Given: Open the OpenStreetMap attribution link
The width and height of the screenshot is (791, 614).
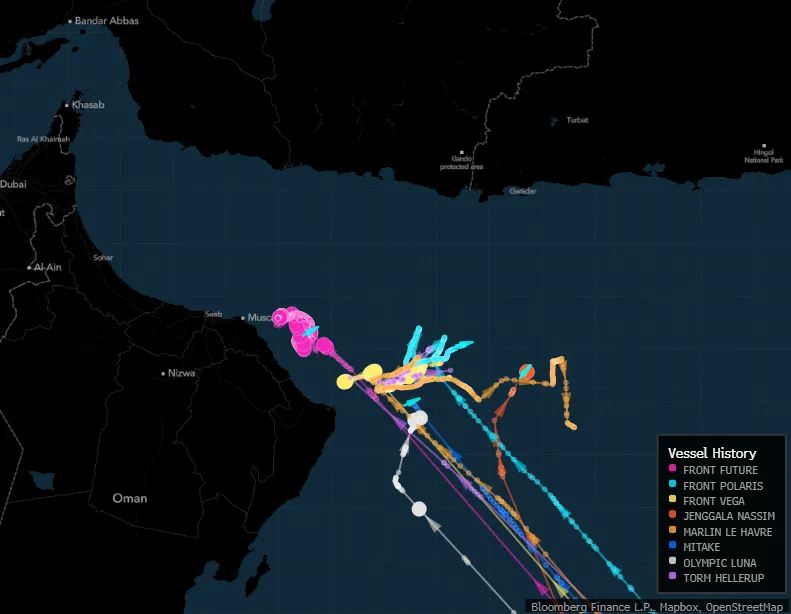Looking at the screenshot, I should 744,607.
